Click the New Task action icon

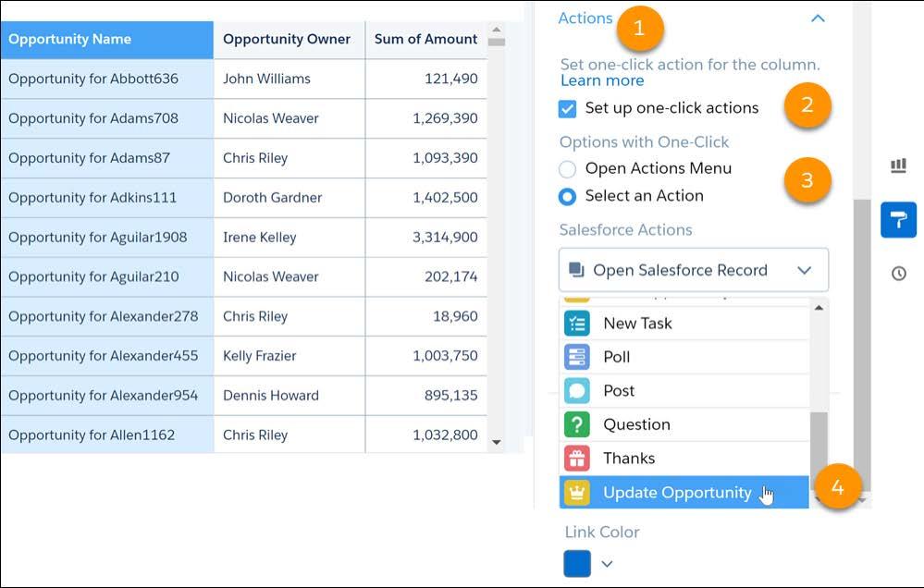577,324
